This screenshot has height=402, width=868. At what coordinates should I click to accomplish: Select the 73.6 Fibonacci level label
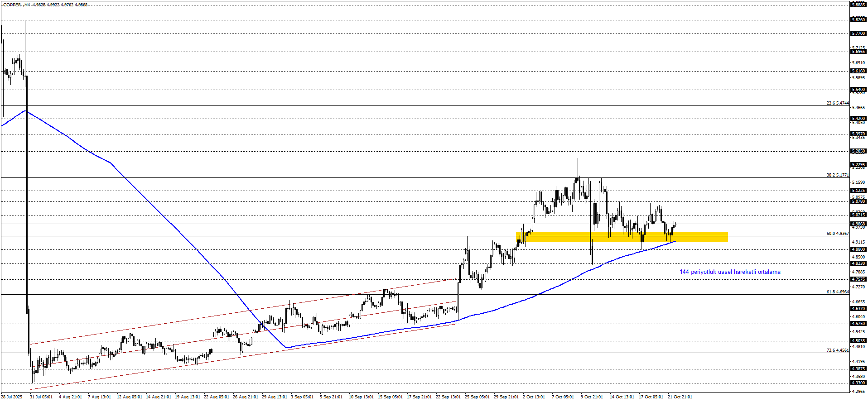pyautogui.click(x=837, y=350)
